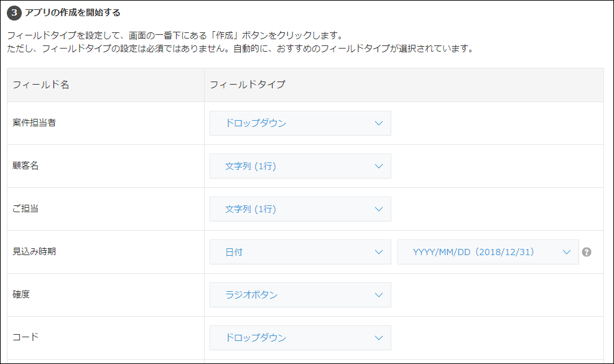Click the chevron on the コード dropdown

click(380, 338)
